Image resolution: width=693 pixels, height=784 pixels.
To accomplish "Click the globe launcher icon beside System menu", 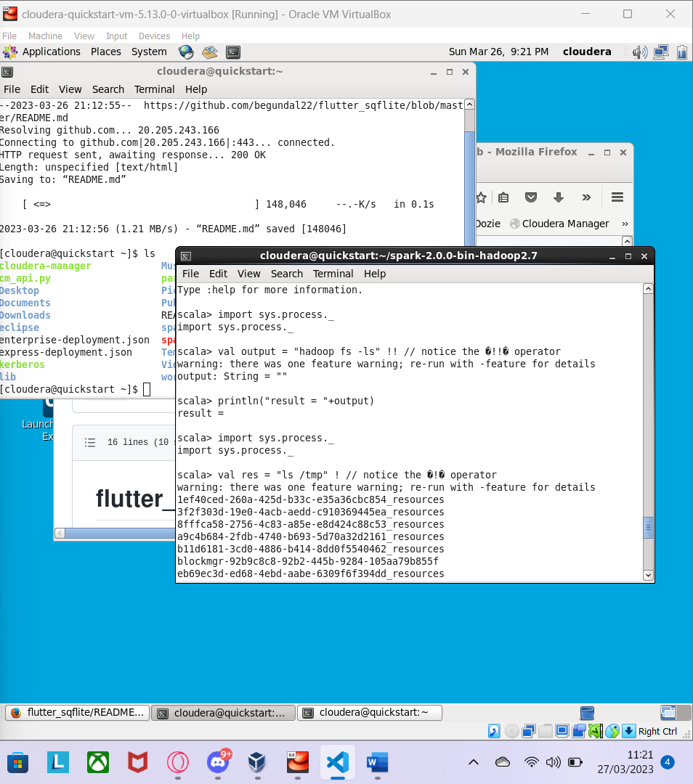I will pyautogui.click(x=186, y=52).
